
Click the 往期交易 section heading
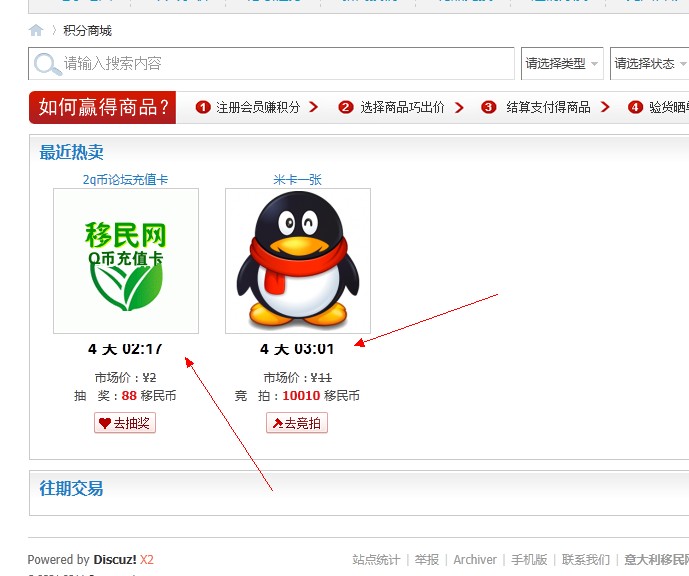pyautogui.click(x=72, y=488)
